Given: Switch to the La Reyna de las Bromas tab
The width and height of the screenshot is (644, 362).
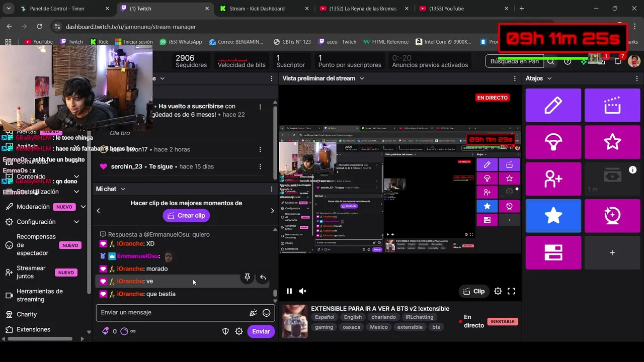Looking at the screenshot, I should tap(362, 9).
